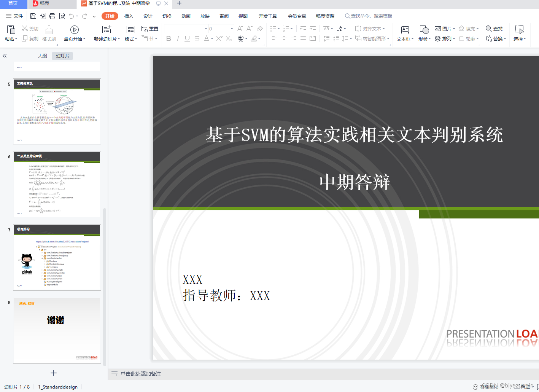Add a new slide with the plus button
Image resolution: width=539 pixels, height=392 pixels.
point(53,373)
